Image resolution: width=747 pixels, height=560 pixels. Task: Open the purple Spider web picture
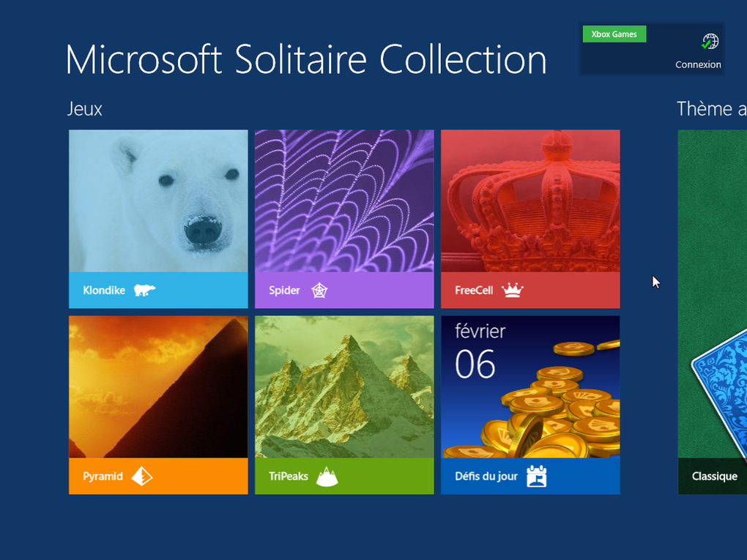tap(344, 201)
